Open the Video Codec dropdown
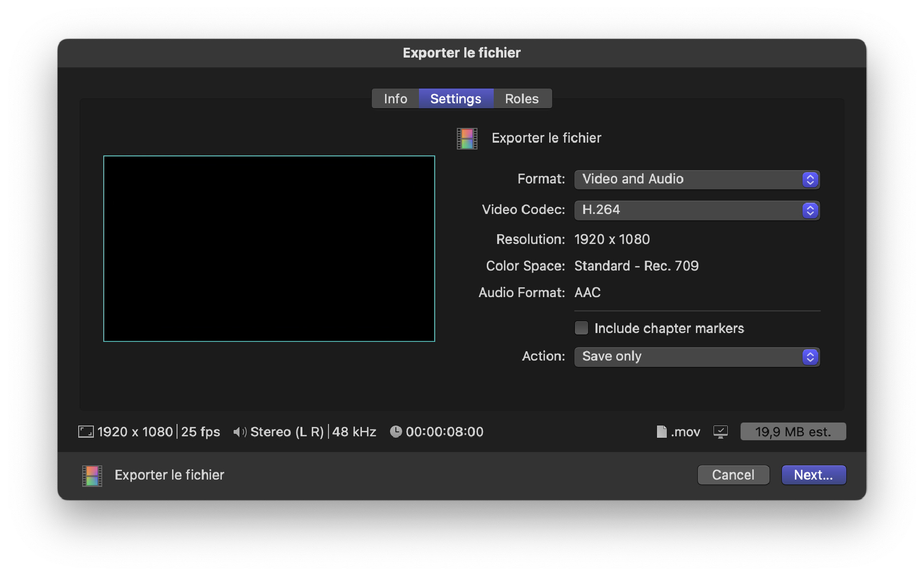Viewport: 924px width, 576px height. pyautogui.click(x=688, y=210)
